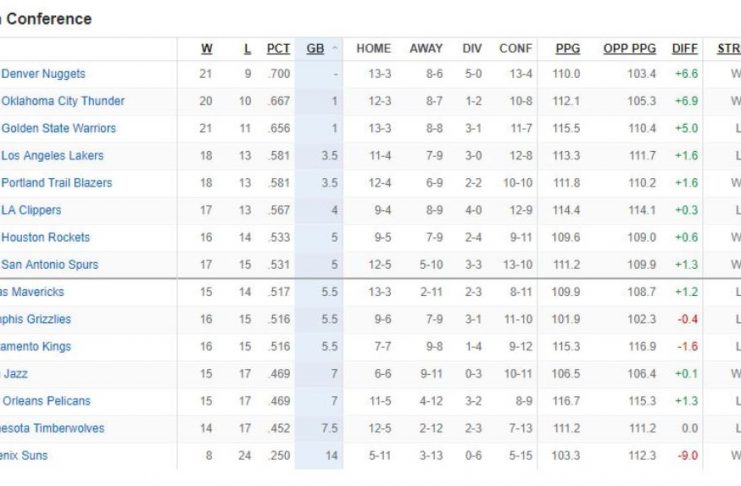Screen dimensions: 741x486
Task: Open Oklahoma City Thunder team page
Action: tap(62, 101)
